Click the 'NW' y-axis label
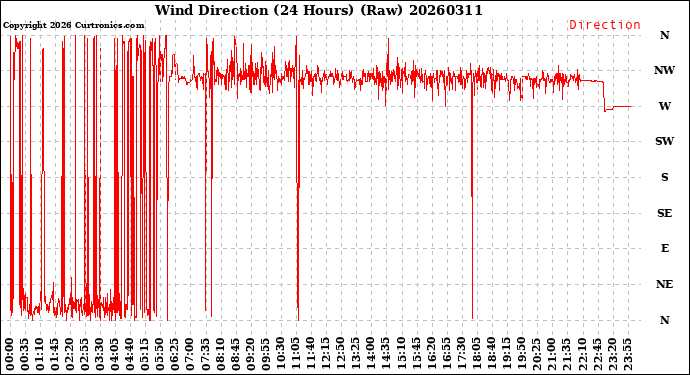This screenshot has width=690, height=375. 664,70
